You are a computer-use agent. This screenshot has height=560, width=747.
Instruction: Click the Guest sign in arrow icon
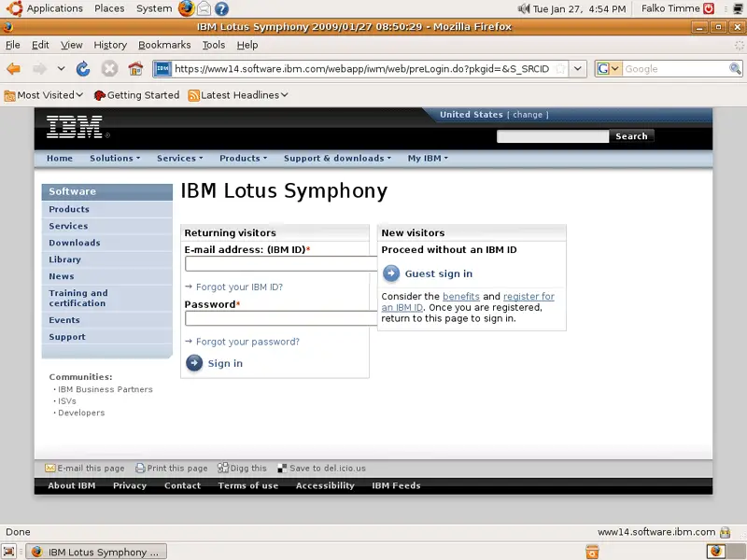(x=391, y=273)
